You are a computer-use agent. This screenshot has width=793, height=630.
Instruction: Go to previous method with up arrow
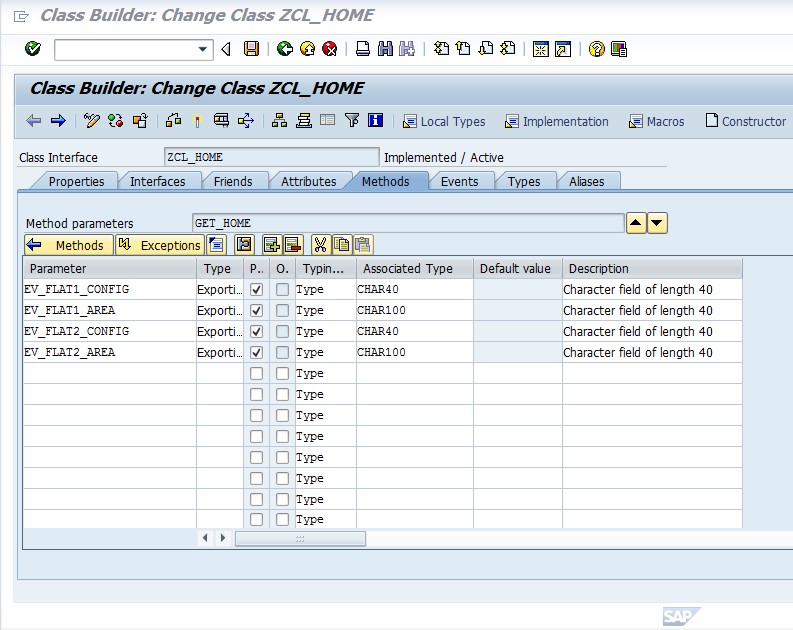(x=636, y=223)
